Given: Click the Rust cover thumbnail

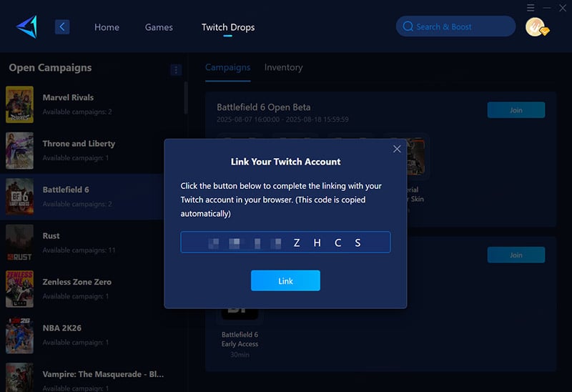Looking at the screenshot, I should [x=20, y=242].
